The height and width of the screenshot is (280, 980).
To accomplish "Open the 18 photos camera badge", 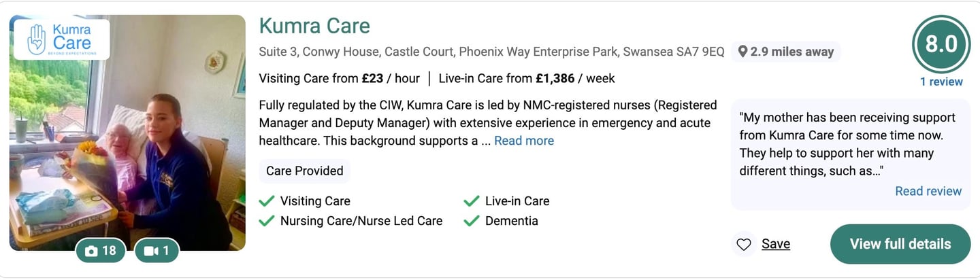I will tap(101, 251).
